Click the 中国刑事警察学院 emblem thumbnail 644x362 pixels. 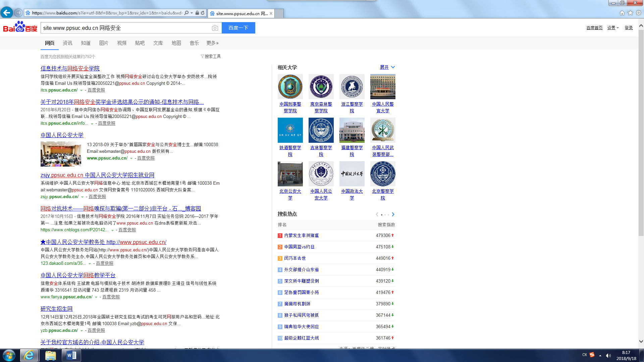click(x=290, y=86)
